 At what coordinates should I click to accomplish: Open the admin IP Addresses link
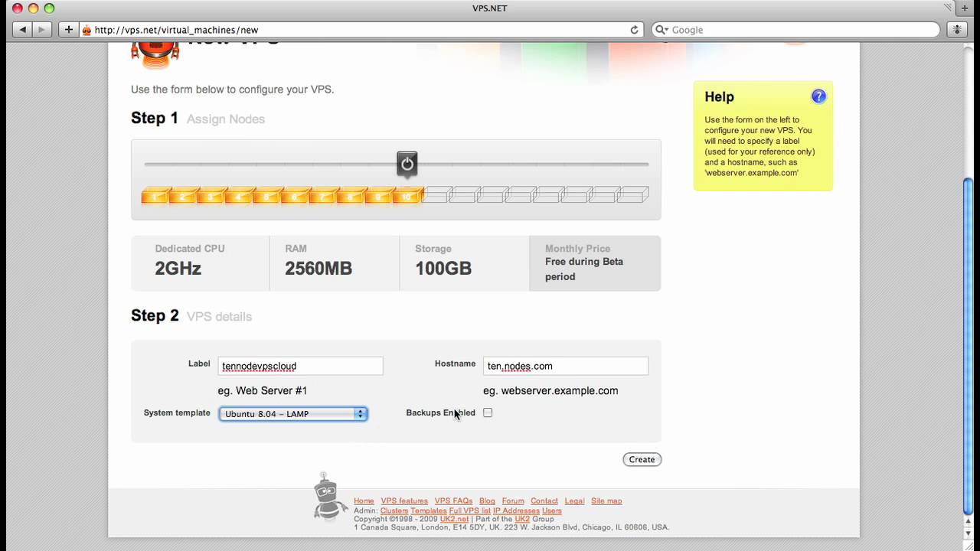click(x=516, y=510)
